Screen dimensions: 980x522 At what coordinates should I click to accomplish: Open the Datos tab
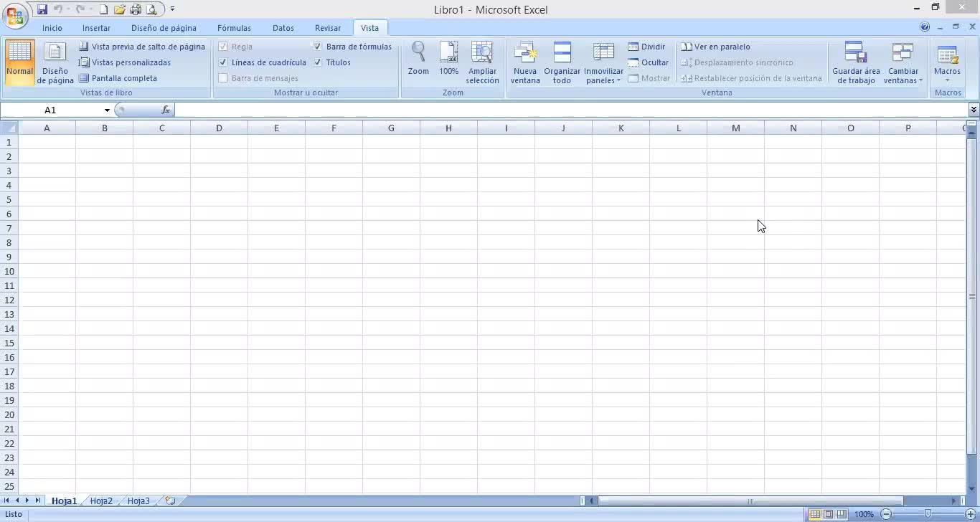pos(283,28)
